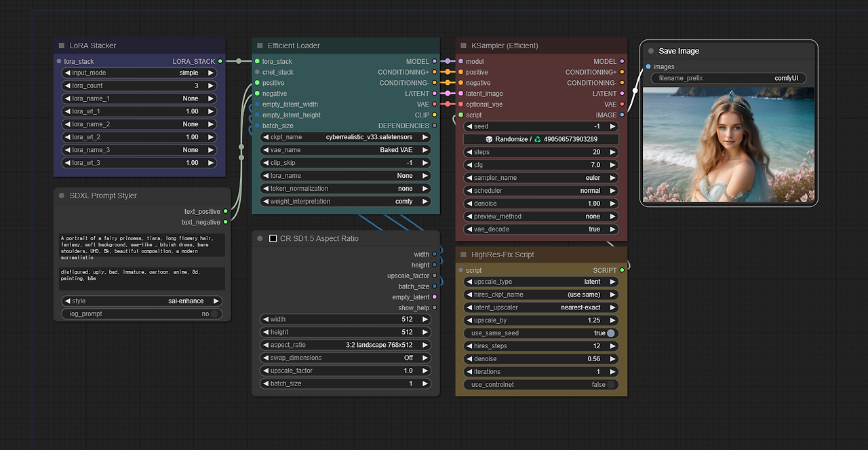Open the sampler_name selector showing euler
This screenshot has width=868, height=450.
coord(540,177)
